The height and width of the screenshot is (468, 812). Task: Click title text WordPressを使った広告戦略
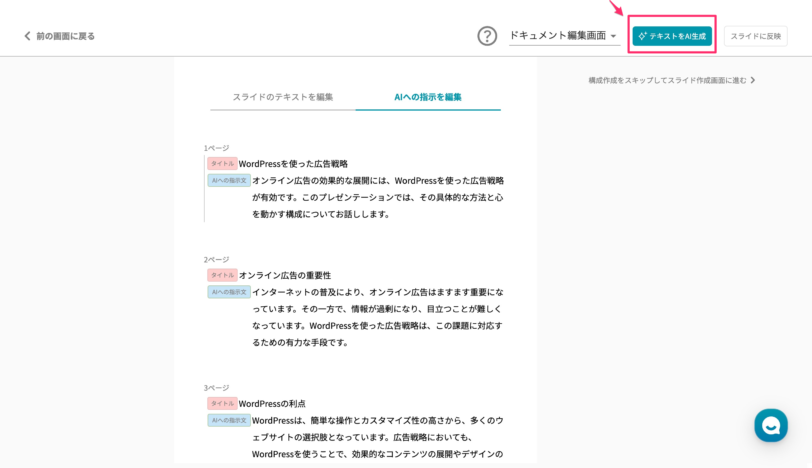[x=293, y=164]
